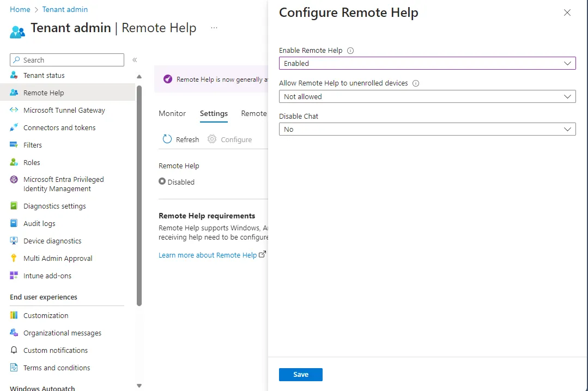This screenshot has height=391, width=588.
Task: Click the Refresh toolbar button
Action: 181,139
